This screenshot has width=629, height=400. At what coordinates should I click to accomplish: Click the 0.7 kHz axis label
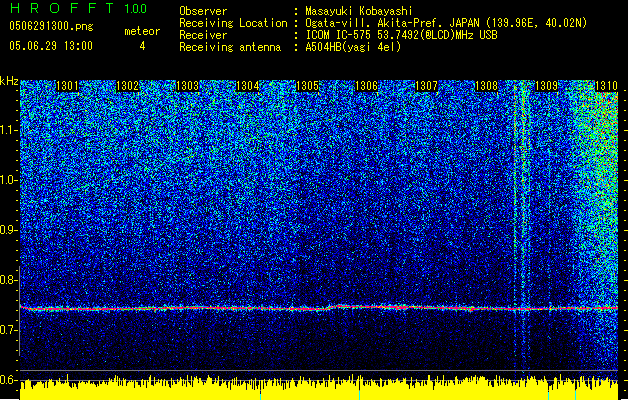click(x=9, y=330)
